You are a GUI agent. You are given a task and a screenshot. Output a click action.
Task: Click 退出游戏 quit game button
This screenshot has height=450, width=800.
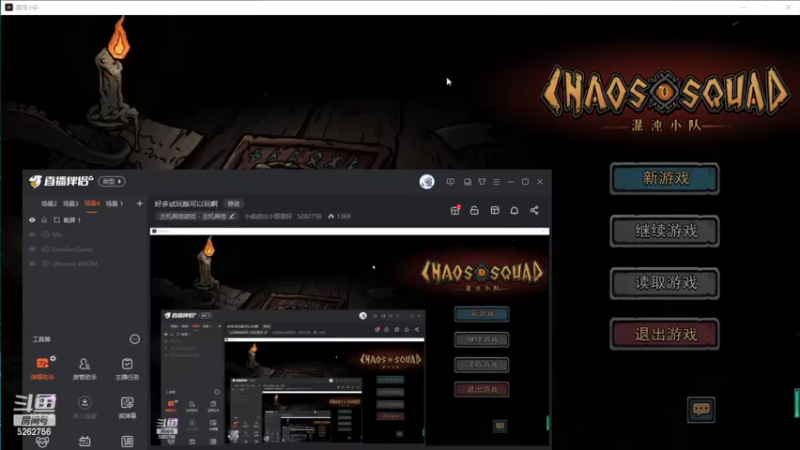point(665,335)
